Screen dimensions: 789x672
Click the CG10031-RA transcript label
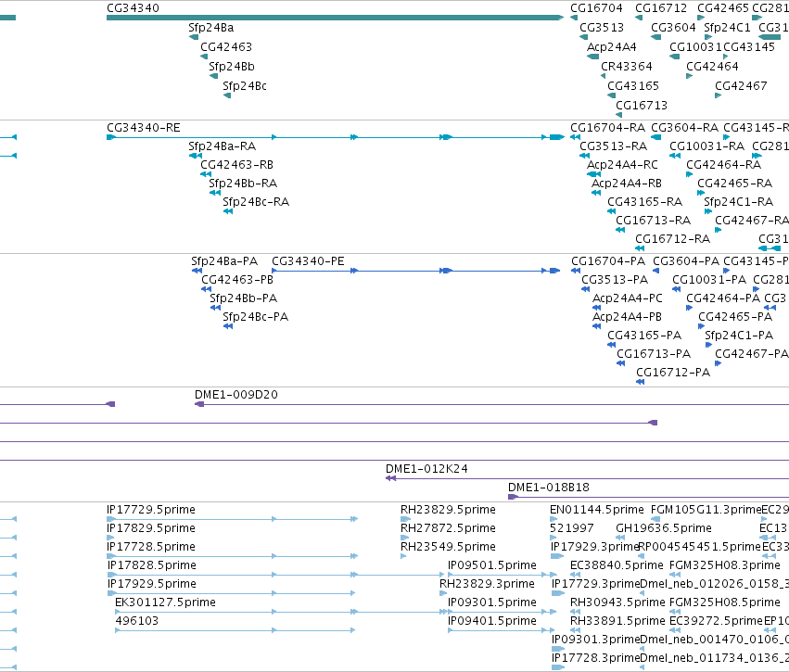706,146
